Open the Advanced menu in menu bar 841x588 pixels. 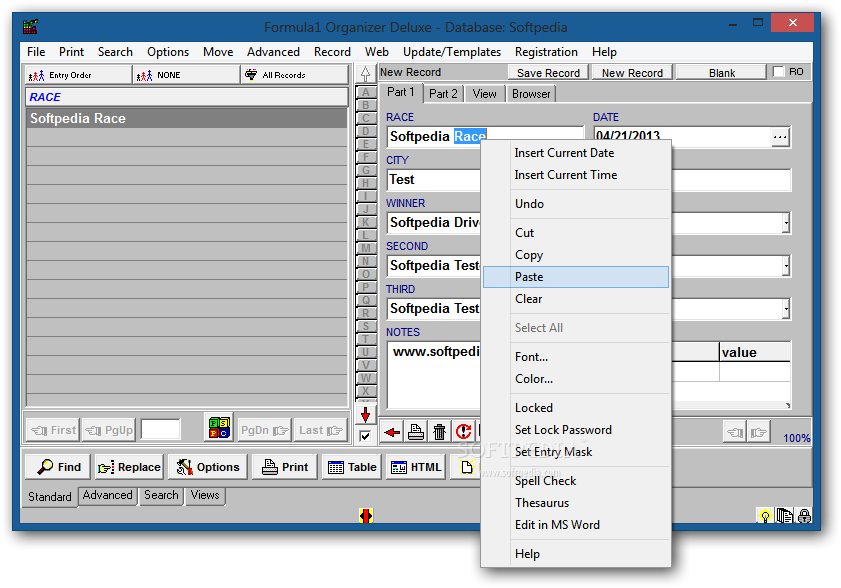[x=273, y=52]
